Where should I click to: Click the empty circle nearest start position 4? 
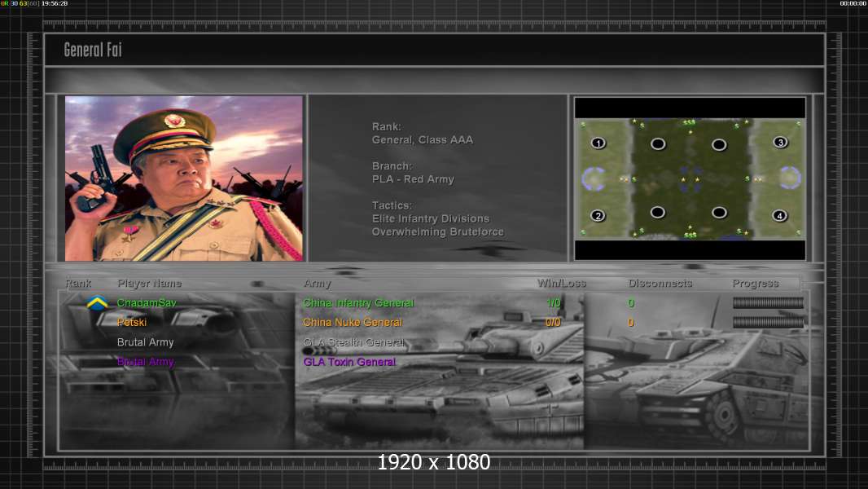coord(719,212)
